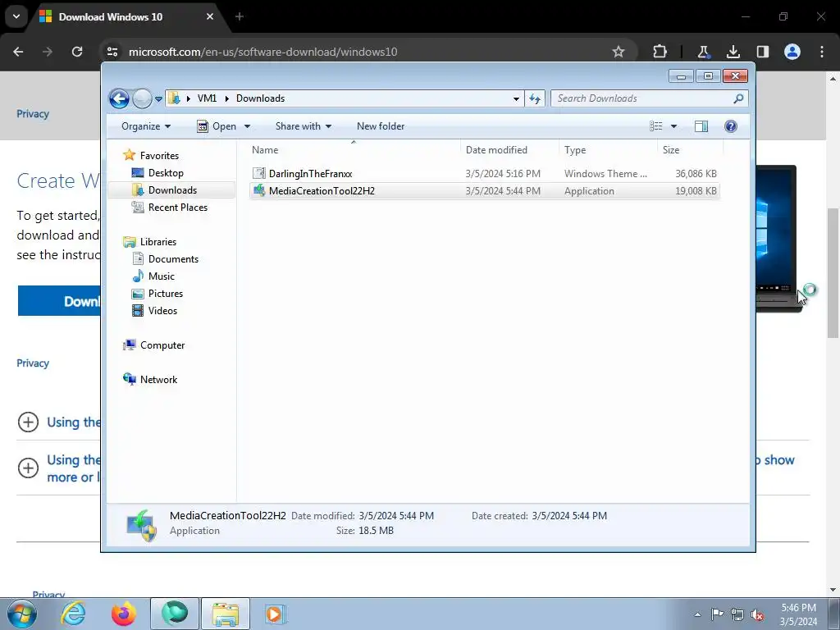Go back in Chrome browser
This screenshot has width=840, height=630.
[x=18, y=52]
